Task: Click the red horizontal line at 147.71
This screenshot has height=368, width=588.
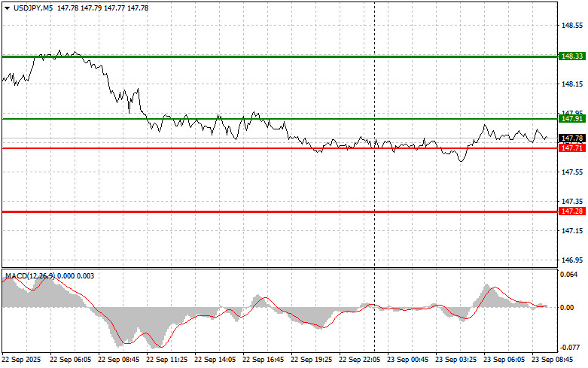Action: pyautogui.click(x=226, y=148)
